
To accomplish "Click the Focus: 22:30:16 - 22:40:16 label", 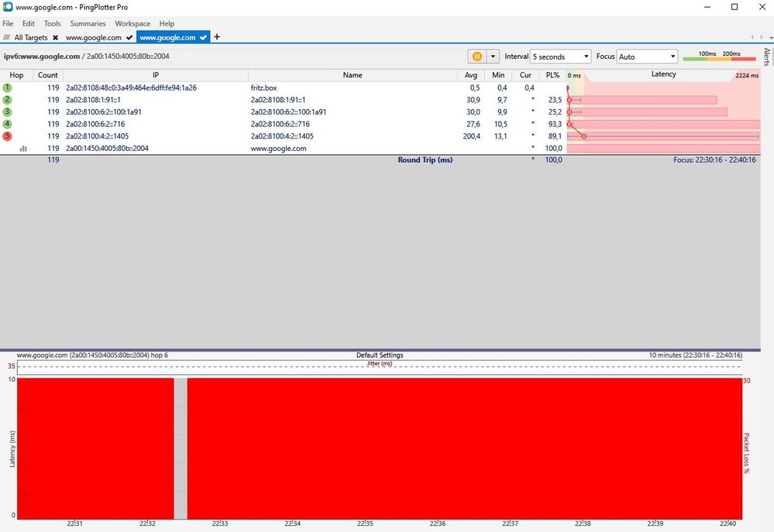I will [x=714, y=160].
